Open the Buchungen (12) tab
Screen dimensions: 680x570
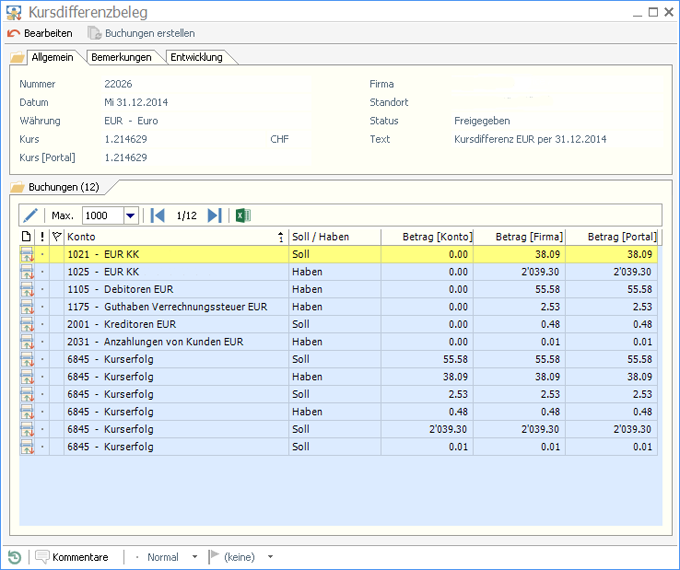coord(64,187)
